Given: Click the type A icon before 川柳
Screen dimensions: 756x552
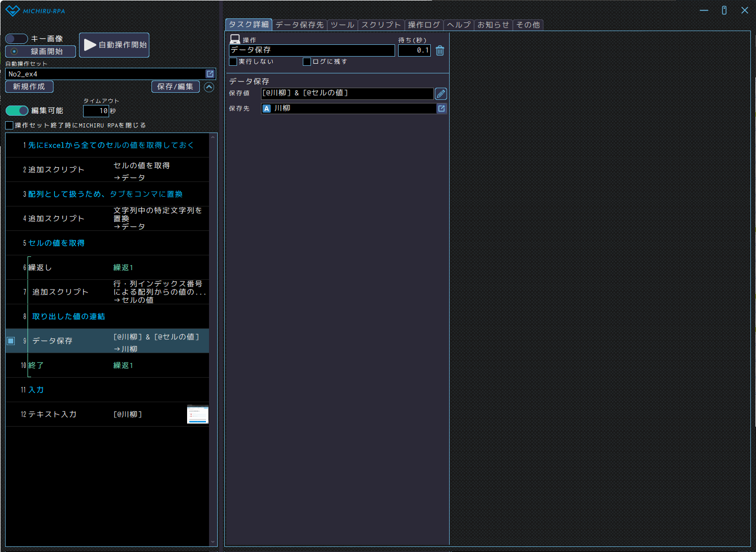Looking at the screenshot, I should tap(267, 109).
